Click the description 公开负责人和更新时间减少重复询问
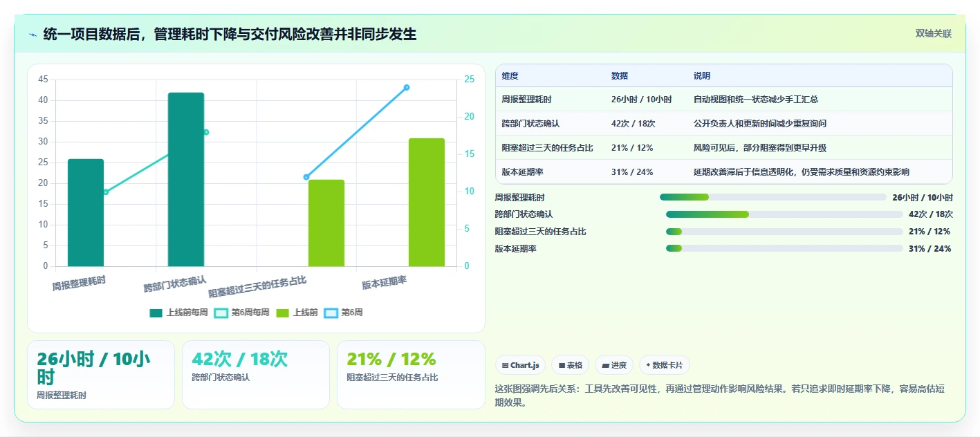This screenshot has height=437, width=980. click(760, 124)
